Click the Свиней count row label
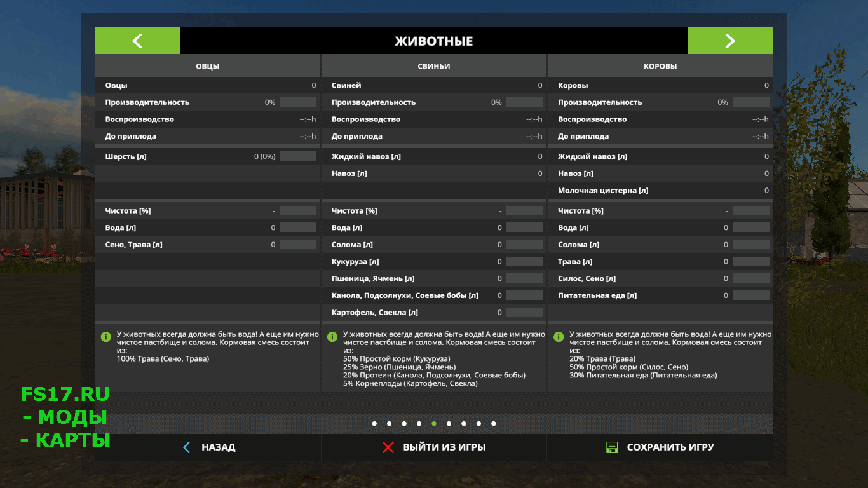 pos(346,85)
